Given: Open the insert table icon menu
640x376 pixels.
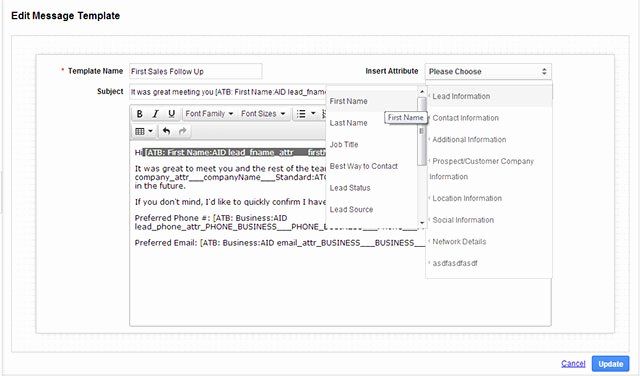Looking at the screenshot, I should coord(144,131).
